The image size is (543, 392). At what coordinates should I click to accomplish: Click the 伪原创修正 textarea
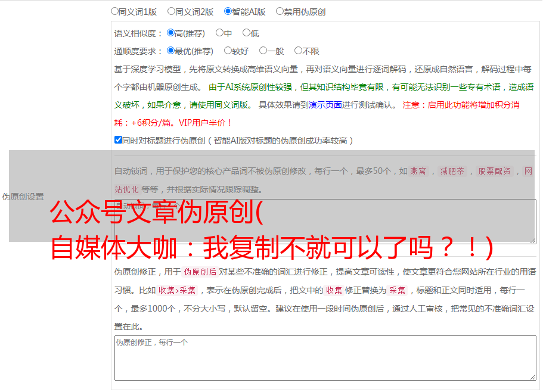point(325,358)
